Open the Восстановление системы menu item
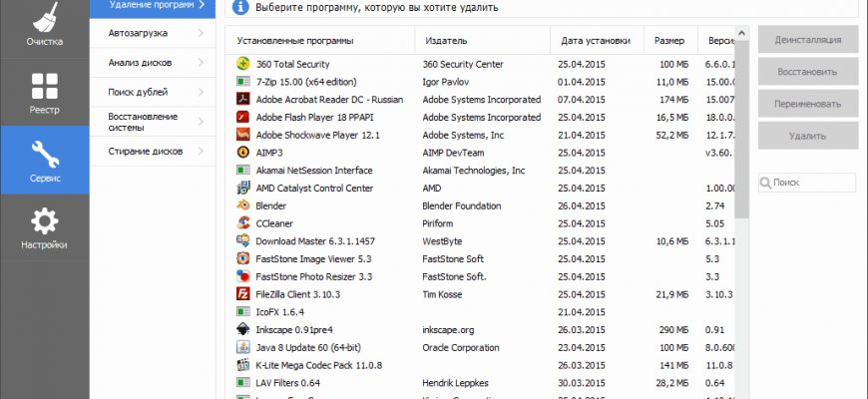The width and height of the screenshot is (868, 399). point(153,122)
